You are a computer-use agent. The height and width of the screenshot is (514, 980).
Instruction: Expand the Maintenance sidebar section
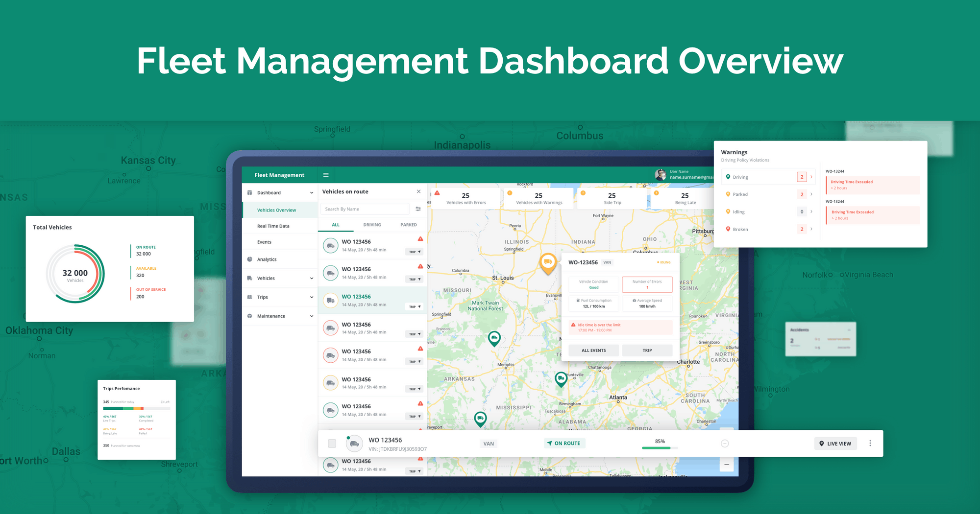tap(312, 316)
